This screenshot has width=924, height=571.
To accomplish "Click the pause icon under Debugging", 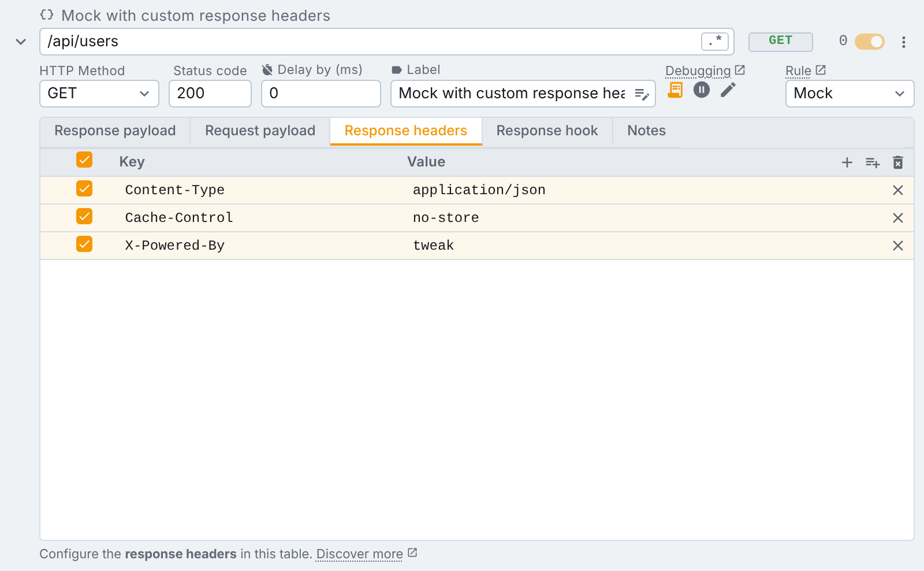I will coord(702,90).
